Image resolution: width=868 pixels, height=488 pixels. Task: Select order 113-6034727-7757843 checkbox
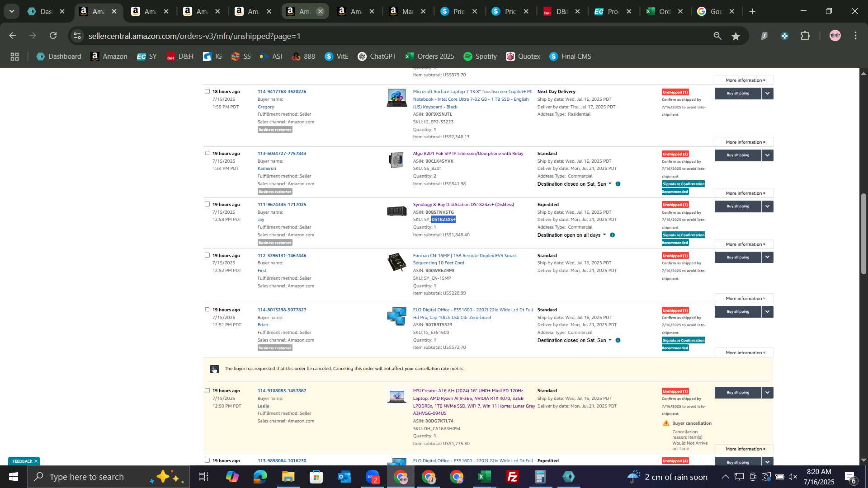pos(207,153)
